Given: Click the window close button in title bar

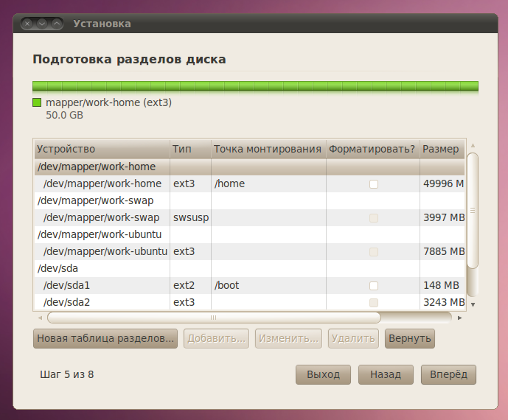Looking at the screenshot, I should (28, 24).
